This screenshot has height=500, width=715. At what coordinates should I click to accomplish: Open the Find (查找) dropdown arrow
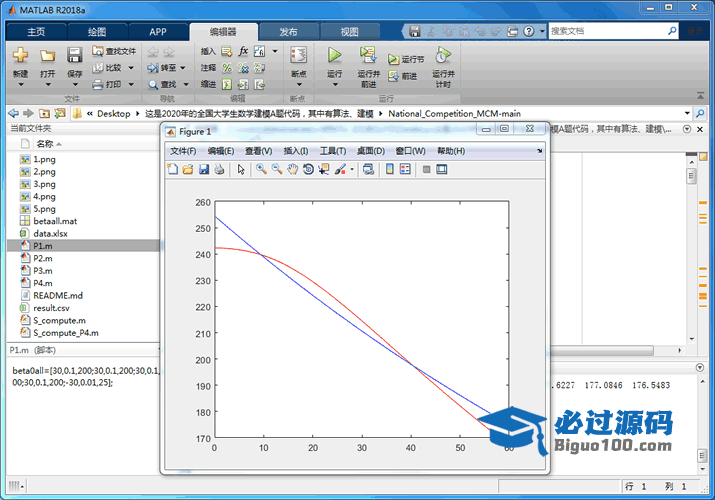click(186, 84)
